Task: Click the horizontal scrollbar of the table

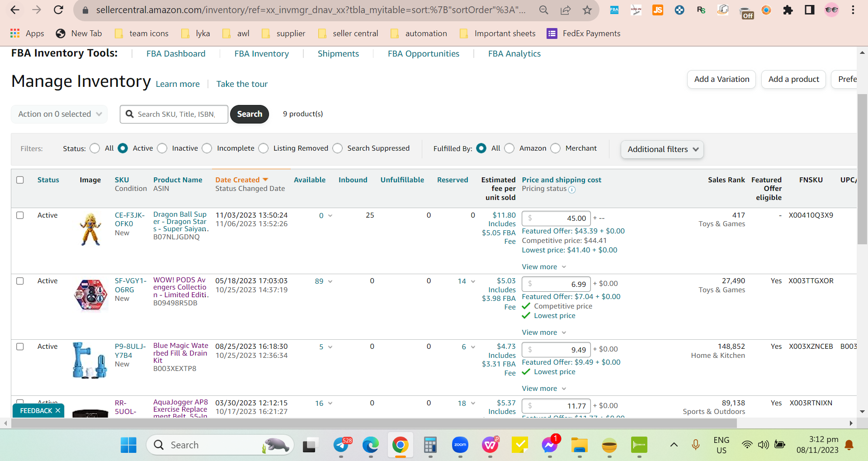Action: tap(374, 423)
